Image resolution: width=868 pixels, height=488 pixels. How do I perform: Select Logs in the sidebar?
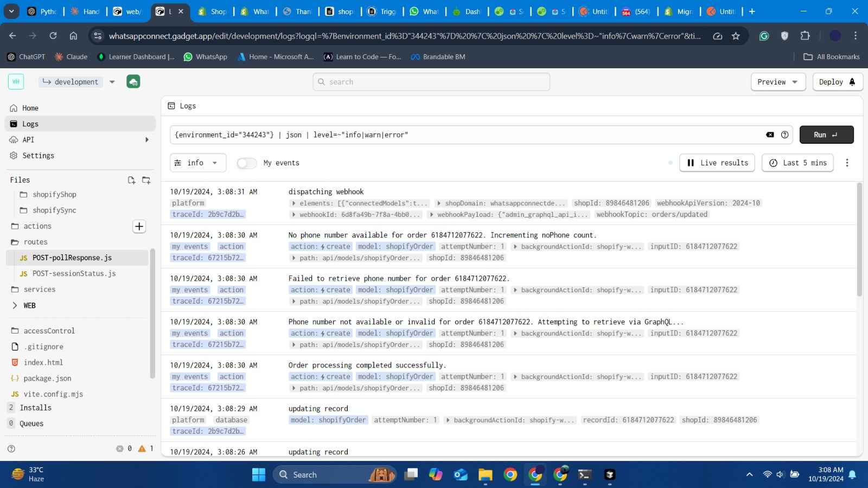(80, 124)
